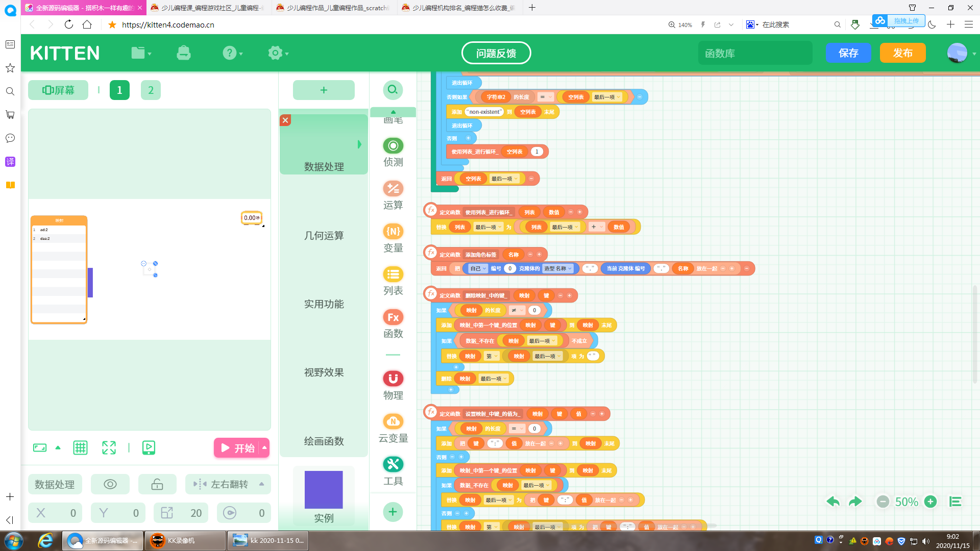The width and height of the screenshot is (980, 551).
Task: Switch to screen tab 1
Action: 119,90
